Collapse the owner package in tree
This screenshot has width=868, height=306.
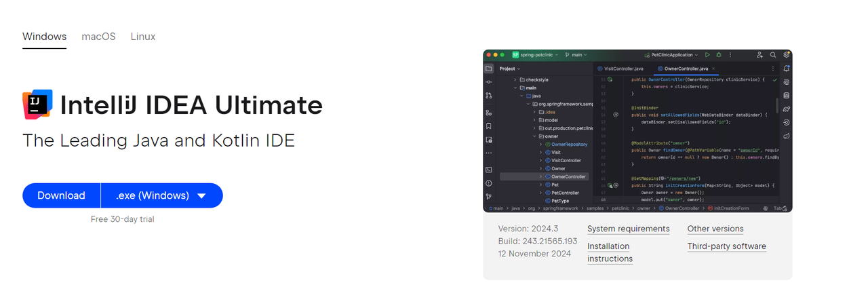pyautogui.click(x=534, y=136)
